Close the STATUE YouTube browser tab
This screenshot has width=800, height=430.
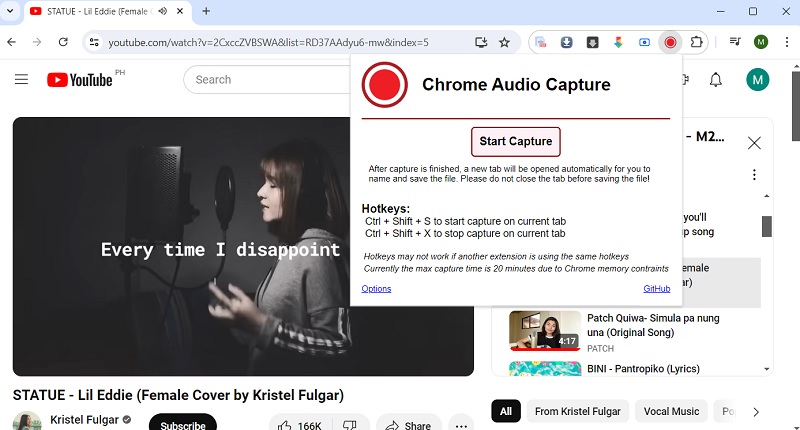[180, 11]
